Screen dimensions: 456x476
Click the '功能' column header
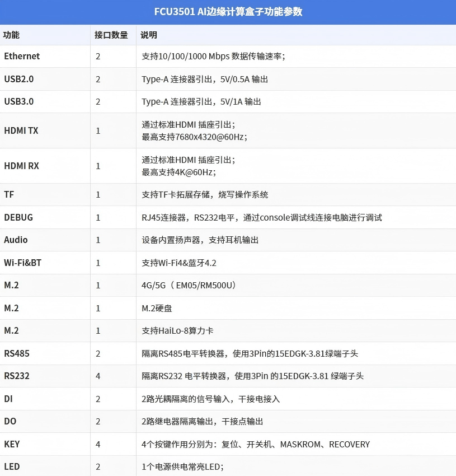[11, 35]
